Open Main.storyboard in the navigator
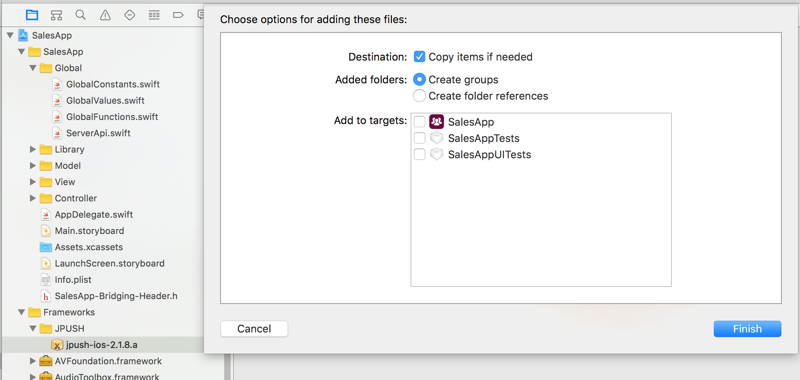800x380 pixels. 89,231
